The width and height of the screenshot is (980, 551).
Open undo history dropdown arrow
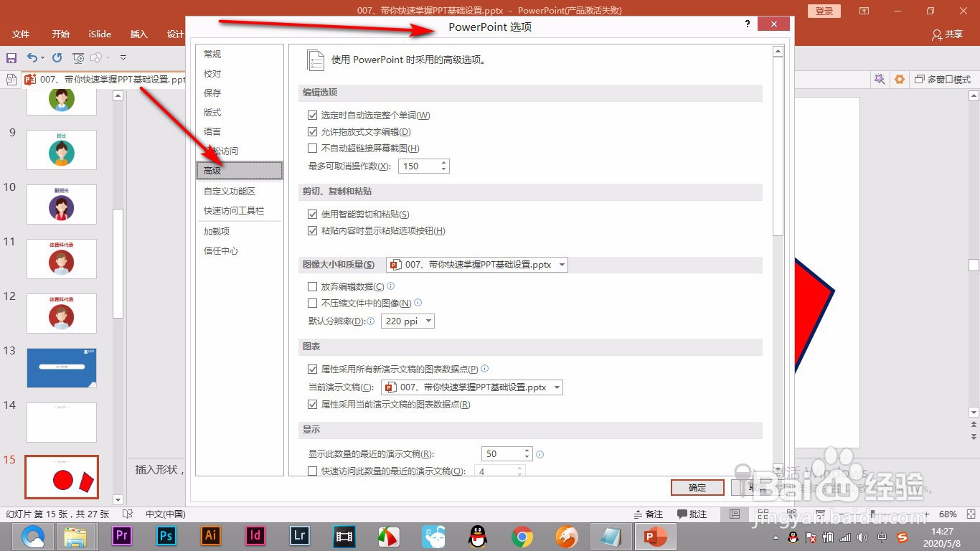(42, 57)
